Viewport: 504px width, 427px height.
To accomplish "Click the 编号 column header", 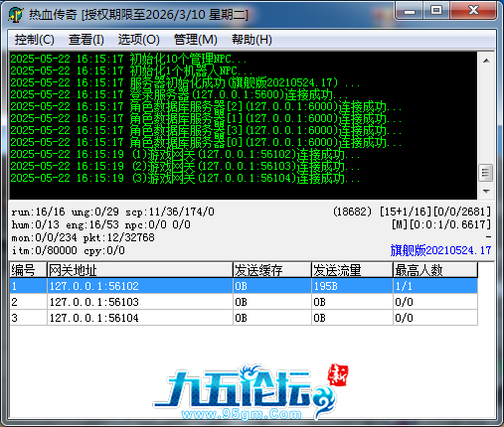I will (28, 270).
